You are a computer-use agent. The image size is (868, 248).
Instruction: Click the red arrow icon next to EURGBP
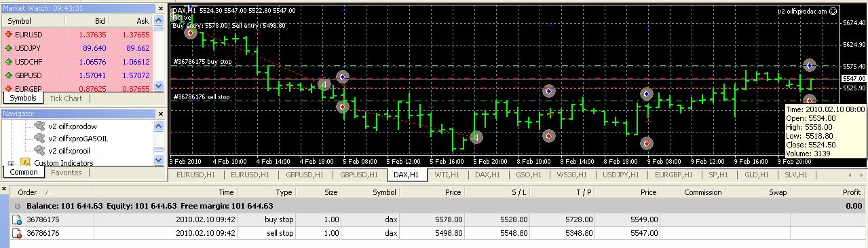[8, 88]
